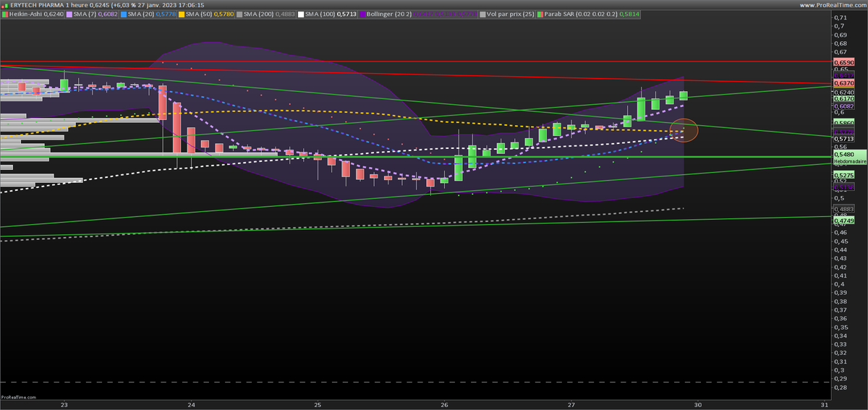Click the 0,4 level on price scale
The image size is (868, 410).
838,284
